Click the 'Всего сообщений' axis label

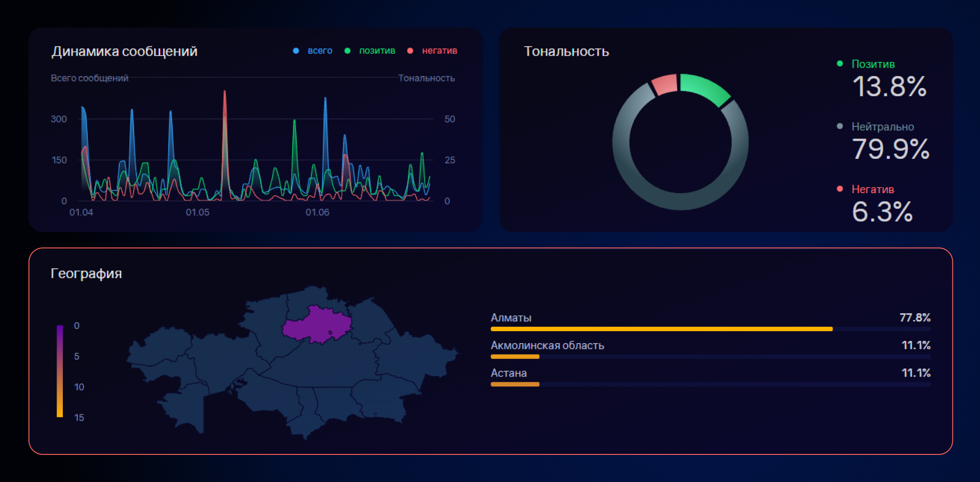pyautogui.click(x=90, y=78)
